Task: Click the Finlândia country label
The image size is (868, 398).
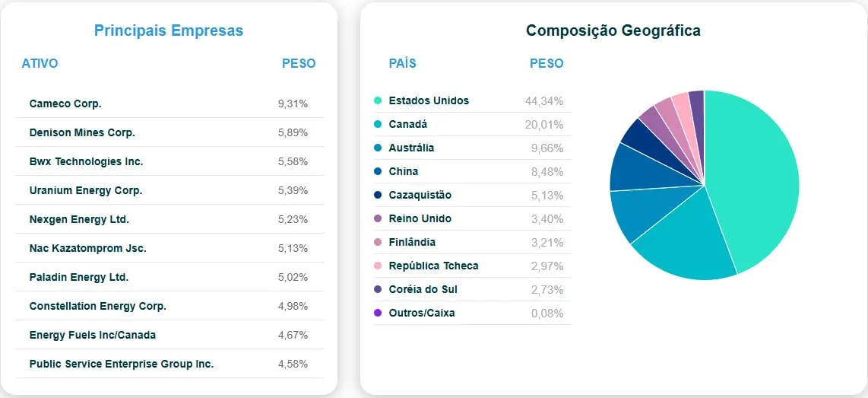Action: click(x=412, y=242)
